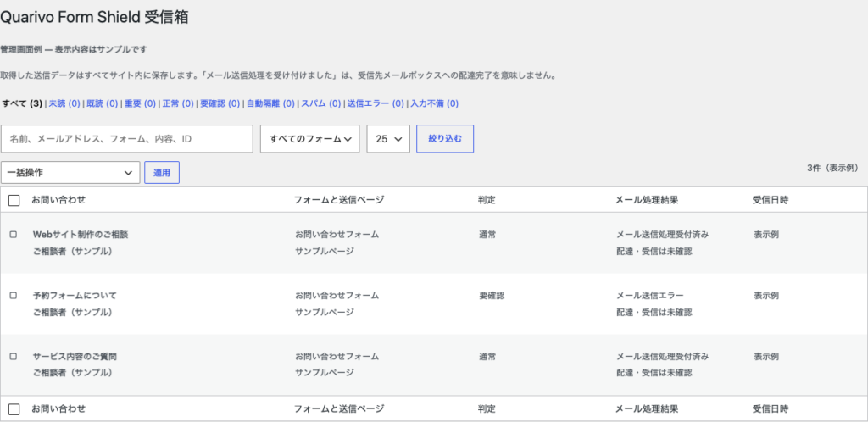Image resolution: width=868 pixels, height=422 pixels.
Task: Click the top お問い合わせ column header
Action: pyautogui.click(x=58, y=200)
